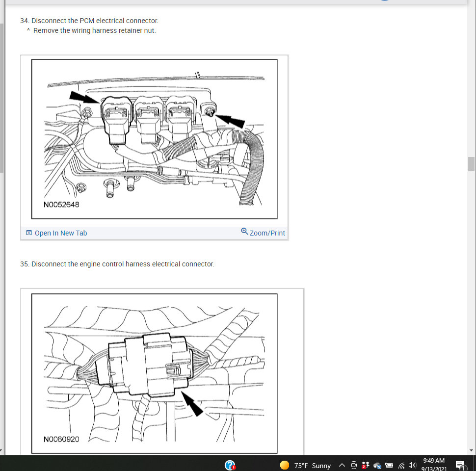Click step 34 text Disconnect the PCM electrical connector

coord(89,21)
